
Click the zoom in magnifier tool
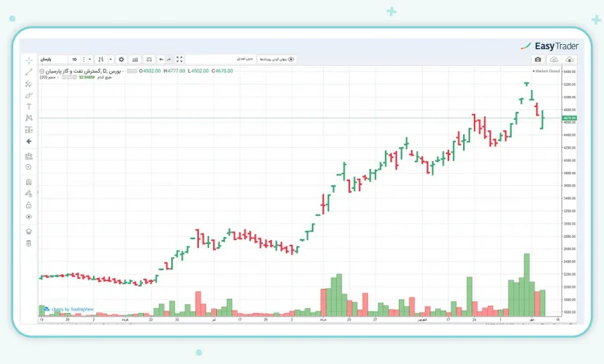[29, 167]
